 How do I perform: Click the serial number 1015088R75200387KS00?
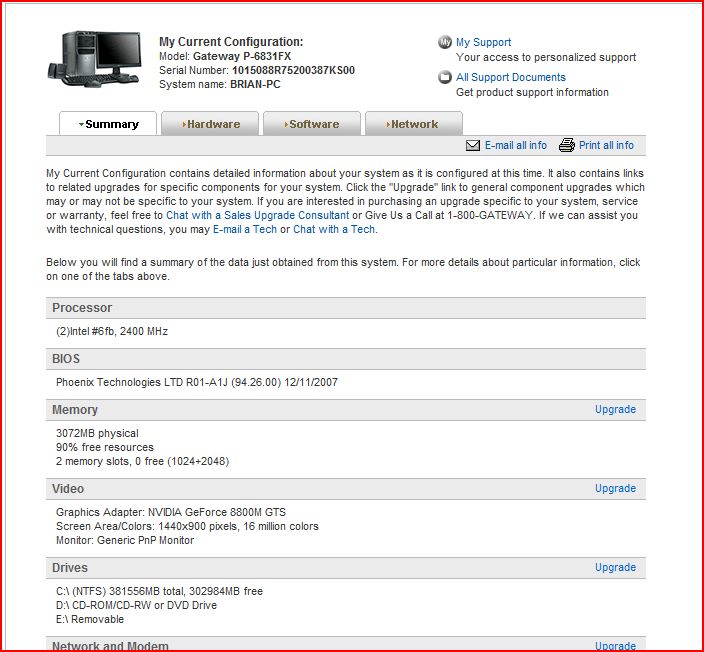293,70
